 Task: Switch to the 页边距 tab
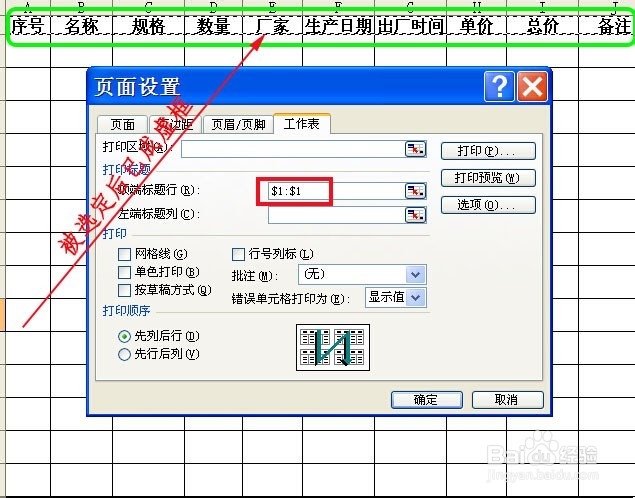click(175, 124)
